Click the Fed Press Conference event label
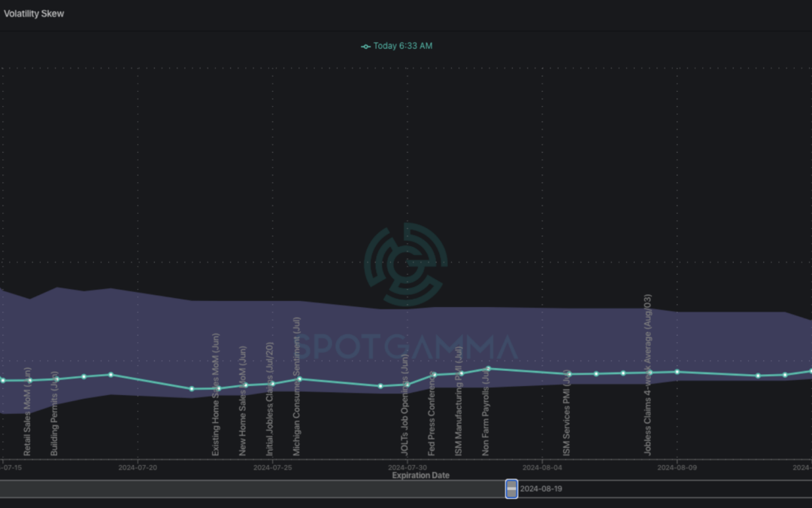The height and width of the screenshot is (508, 812). (x=432, y=414)
